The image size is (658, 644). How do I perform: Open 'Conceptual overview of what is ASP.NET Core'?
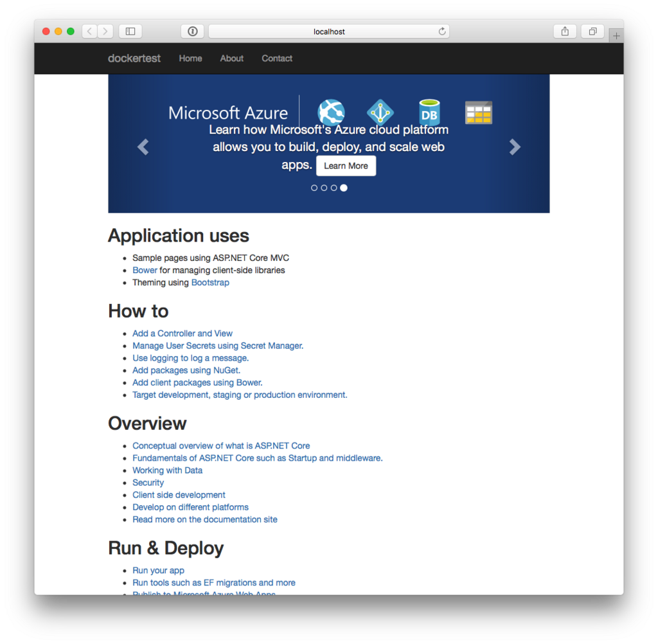221,446
